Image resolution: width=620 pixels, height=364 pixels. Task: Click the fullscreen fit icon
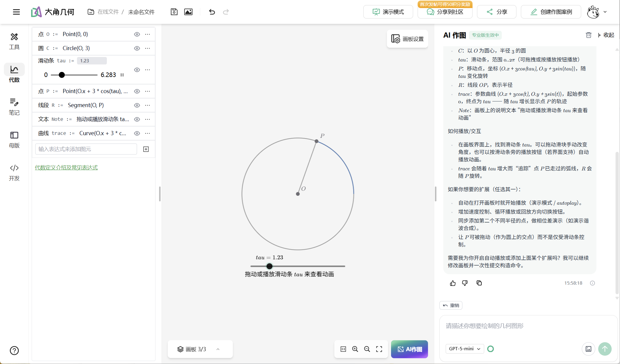pos(379,349)
